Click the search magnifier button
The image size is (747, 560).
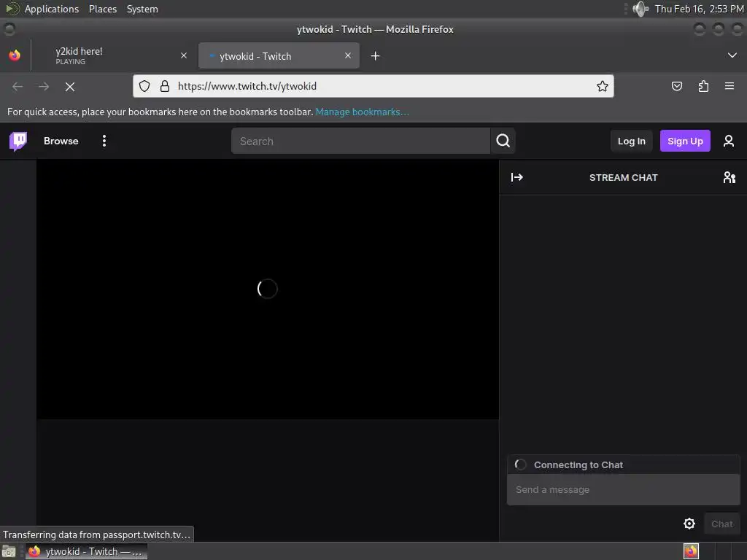pyautogui.click(x=503, y=141)
